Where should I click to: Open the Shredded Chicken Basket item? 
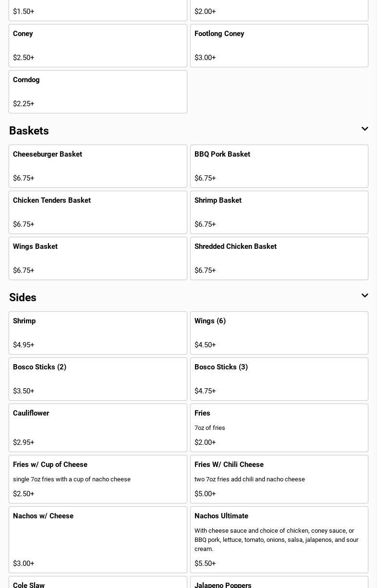tap(279, 258)
